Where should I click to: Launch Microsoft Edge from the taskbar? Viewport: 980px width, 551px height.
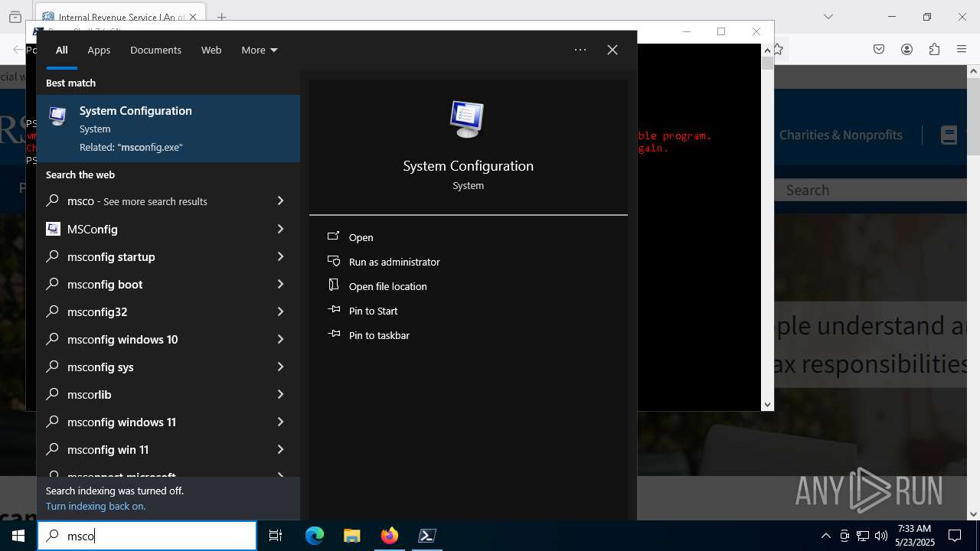click(315, 536)
